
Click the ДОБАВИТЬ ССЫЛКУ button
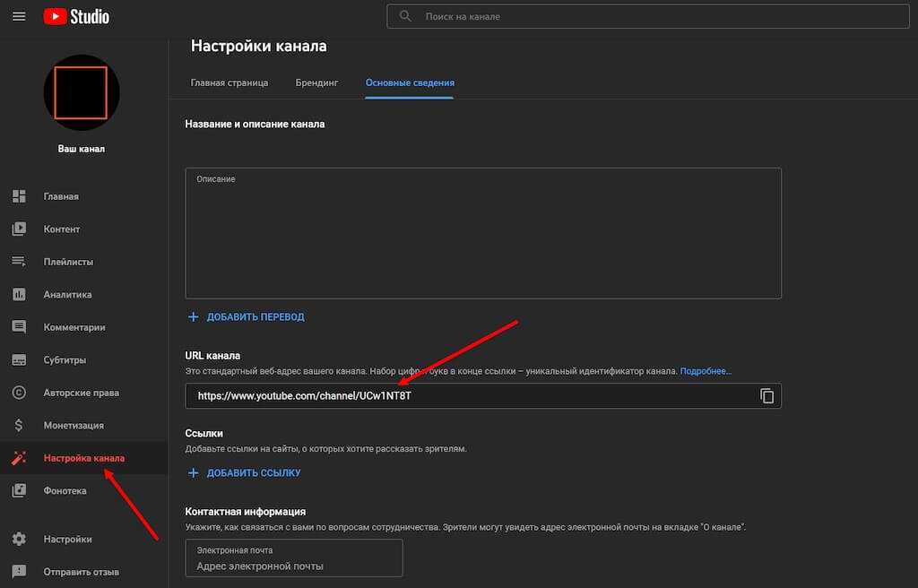245,473
